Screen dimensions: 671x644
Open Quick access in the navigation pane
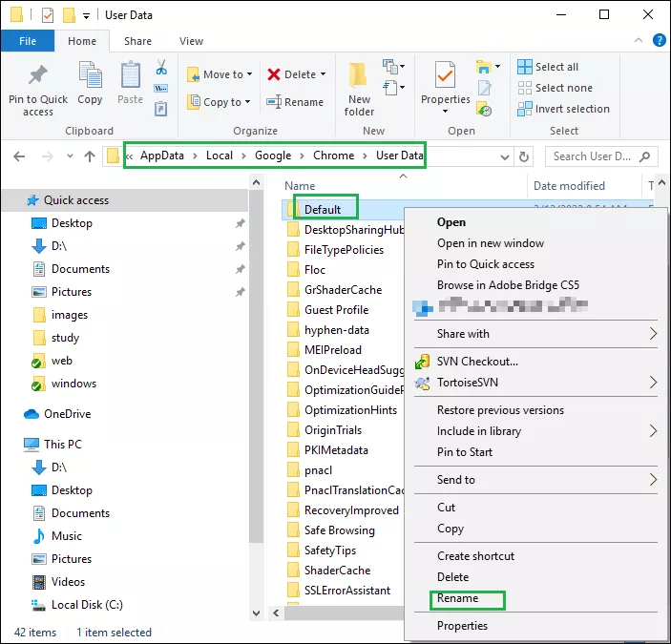[76, 200]
